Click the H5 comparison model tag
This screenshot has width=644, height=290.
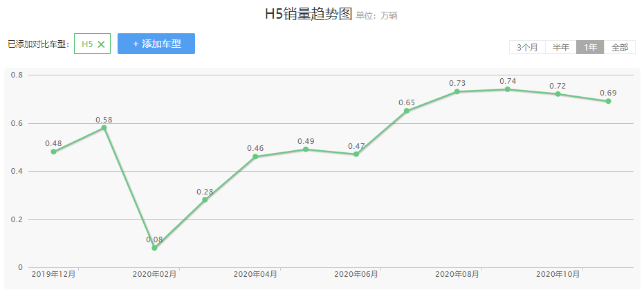(x=87, y=44)
